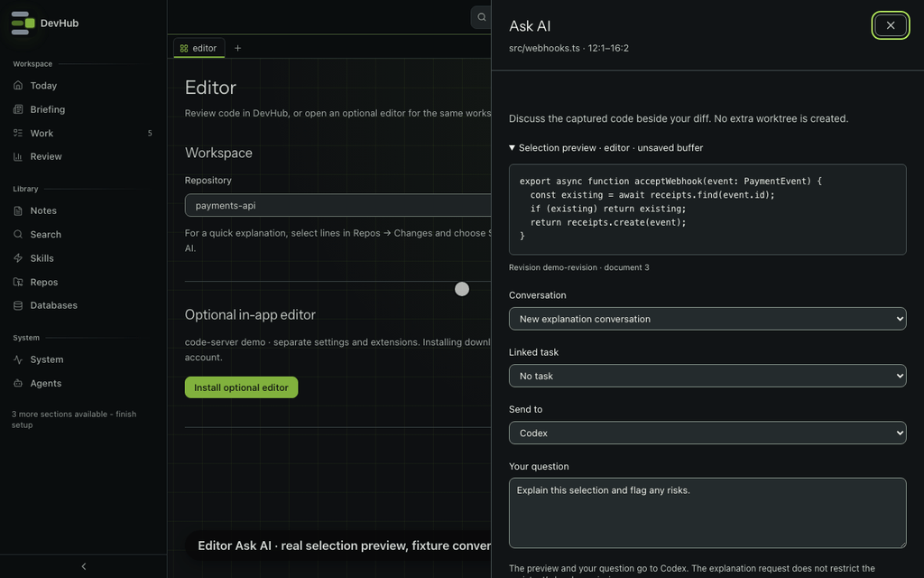This screenshot has width=924, height=578.
Task: Select Repos in the sidebar
Action: [44, 282]
